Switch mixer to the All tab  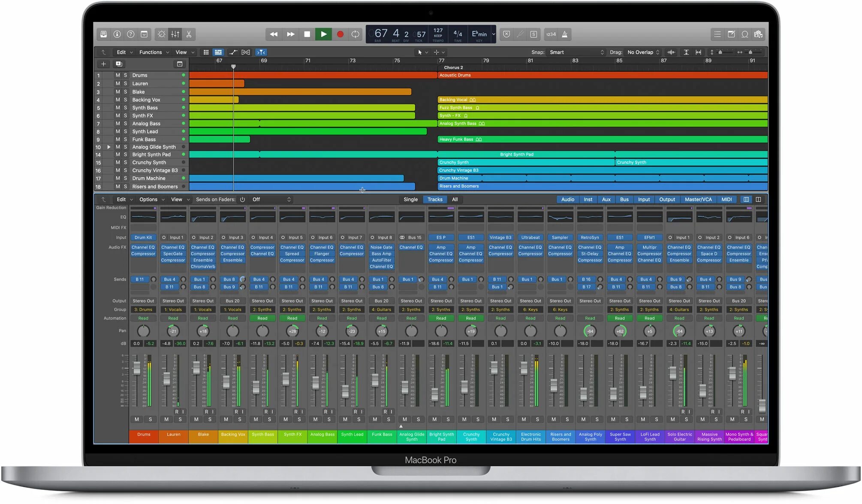(455, 199)
